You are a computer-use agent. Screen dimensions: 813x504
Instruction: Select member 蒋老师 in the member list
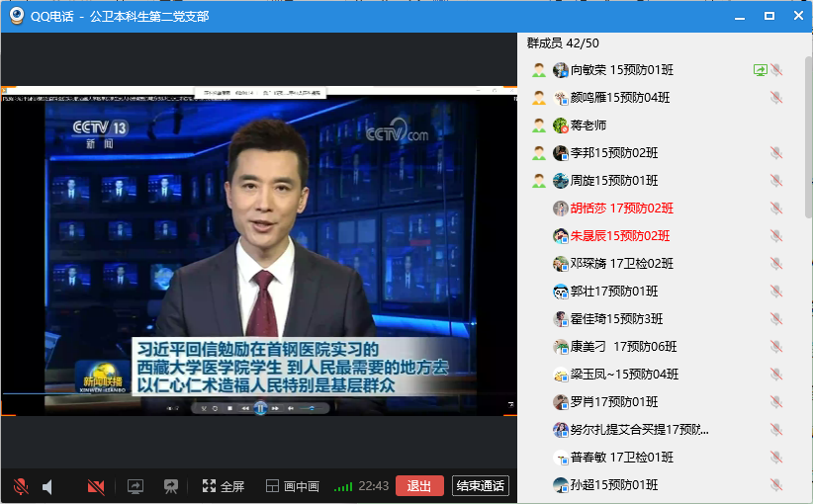pyautogui.click(x=587, y=126)
